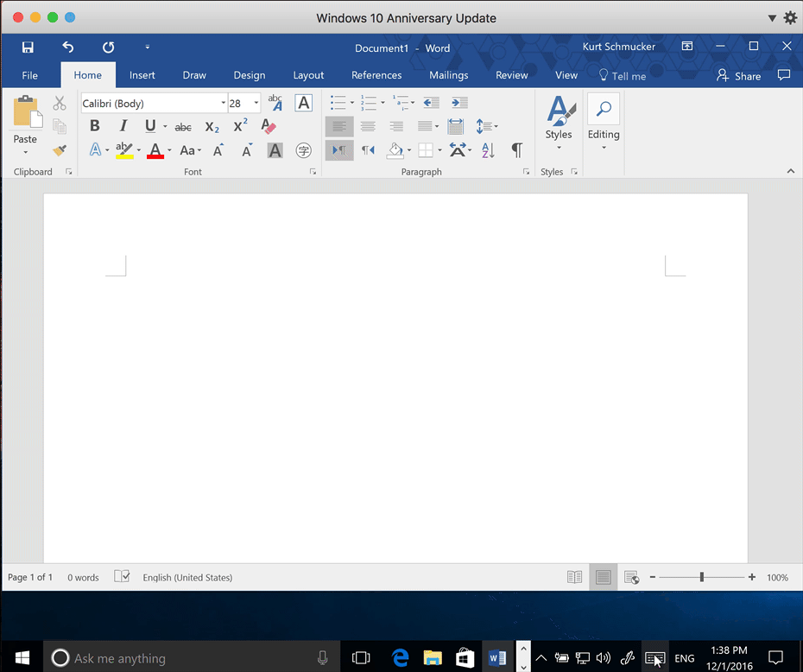
Task: Click the bulleted list icon
Action: tap(337, 102)
